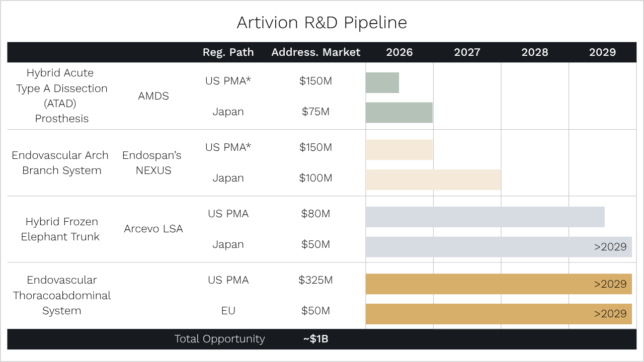Click the Arcevo LSA product name

(153, 229)
